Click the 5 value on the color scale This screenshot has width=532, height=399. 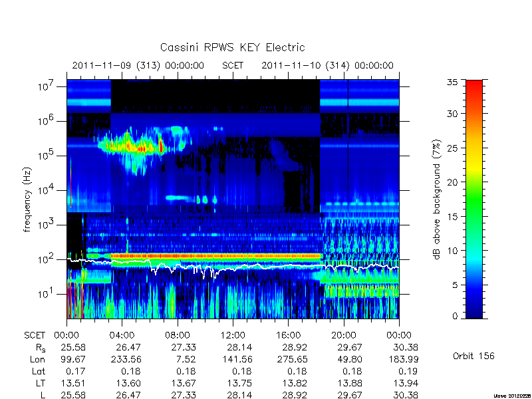pyautogui.click(x=456, y=285)
